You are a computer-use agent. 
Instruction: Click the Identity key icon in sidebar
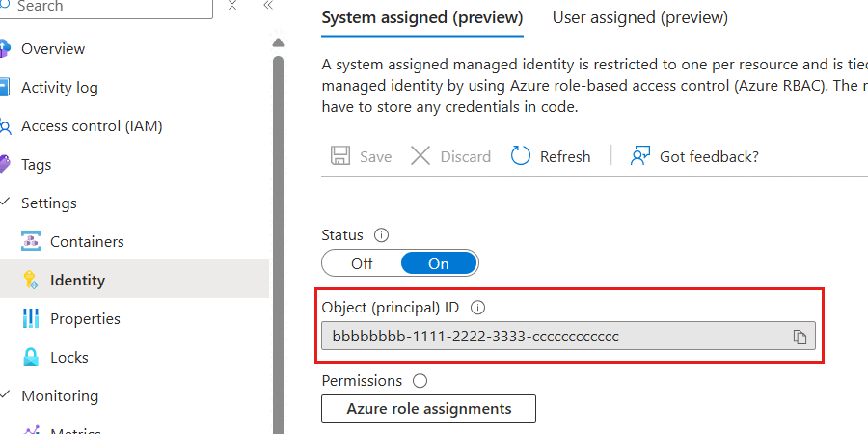[x=30, y=281]
